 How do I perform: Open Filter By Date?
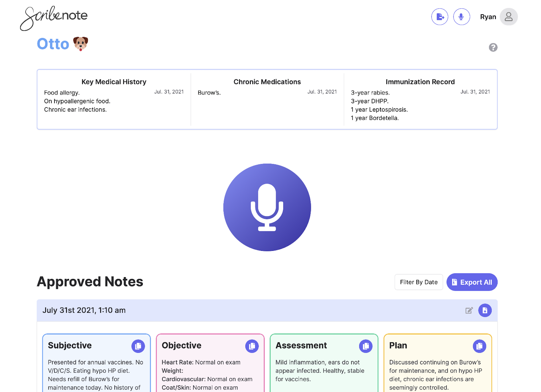pyautogui.click(x=419, y=282)
